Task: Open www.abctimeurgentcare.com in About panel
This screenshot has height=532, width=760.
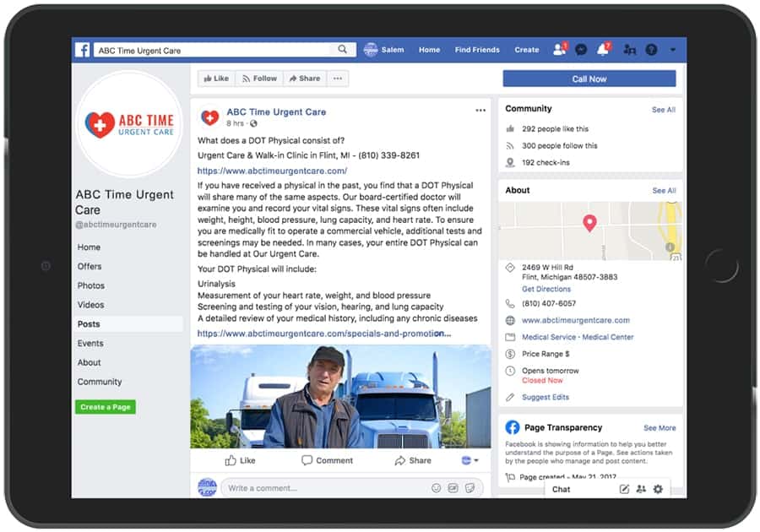Action: [576, 320]
